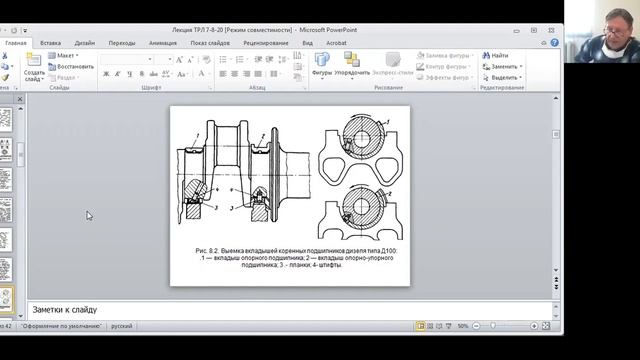Switch to the Рецензирование tab

[x=266, y=43]
